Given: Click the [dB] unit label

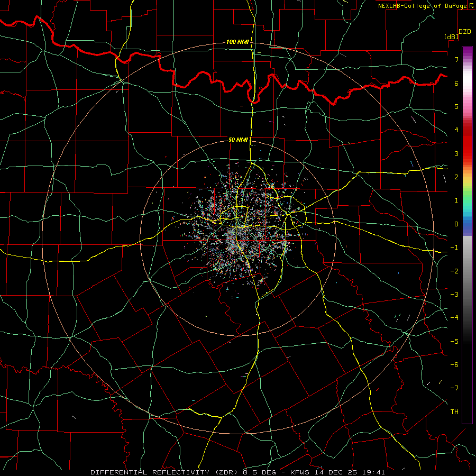Looking at the screenshot, I should pos(452,36).
